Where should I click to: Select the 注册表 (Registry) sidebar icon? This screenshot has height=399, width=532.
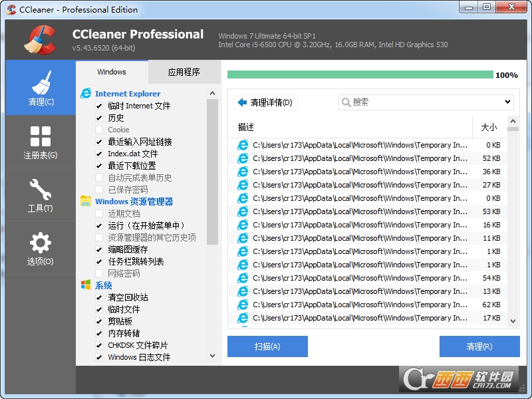[x=40, y=142]
